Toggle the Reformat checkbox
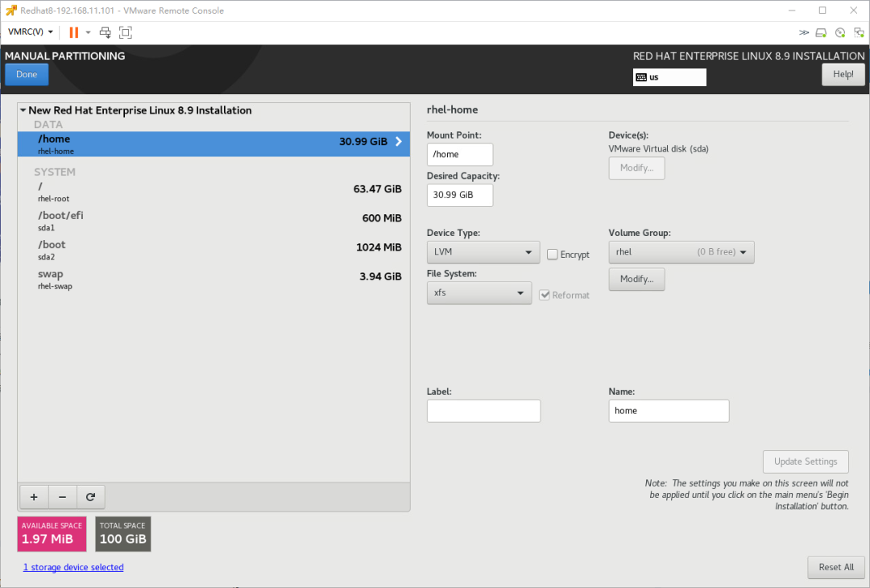The height and width of the screenshot is (588, 870). pyautogui.click(x=545, y=295)
